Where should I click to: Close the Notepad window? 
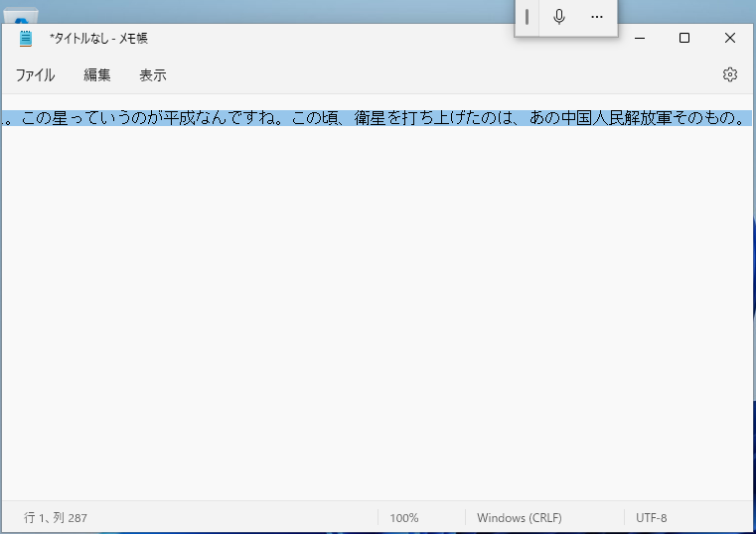[x=729, y=38]
